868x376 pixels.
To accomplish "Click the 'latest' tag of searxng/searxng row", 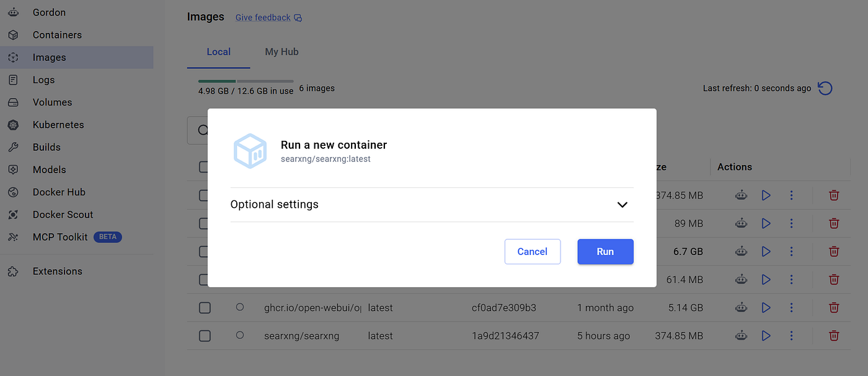I will pyautogui.click(x=380, y=336).
